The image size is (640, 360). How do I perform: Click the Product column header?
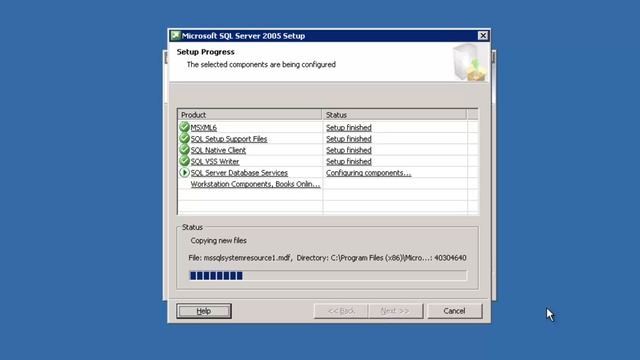pyautogui.click(x=250, y=115)
